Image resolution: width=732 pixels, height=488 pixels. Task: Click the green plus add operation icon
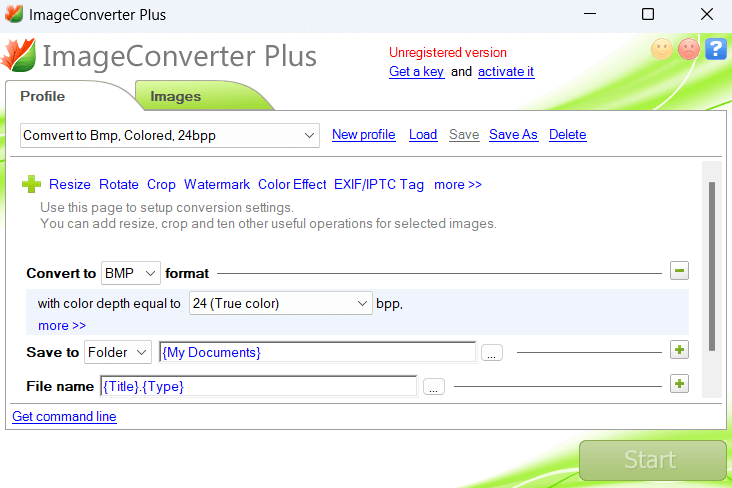tap(31, 184)
